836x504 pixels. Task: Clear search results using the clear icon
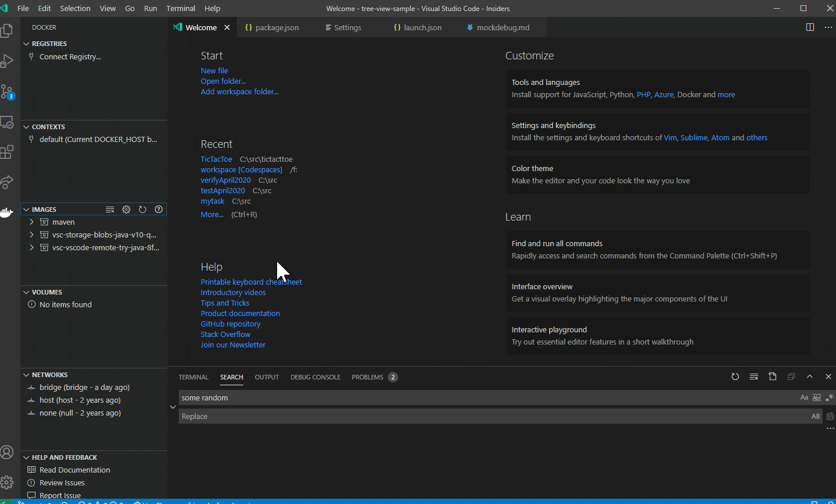[x=753, y=377]
